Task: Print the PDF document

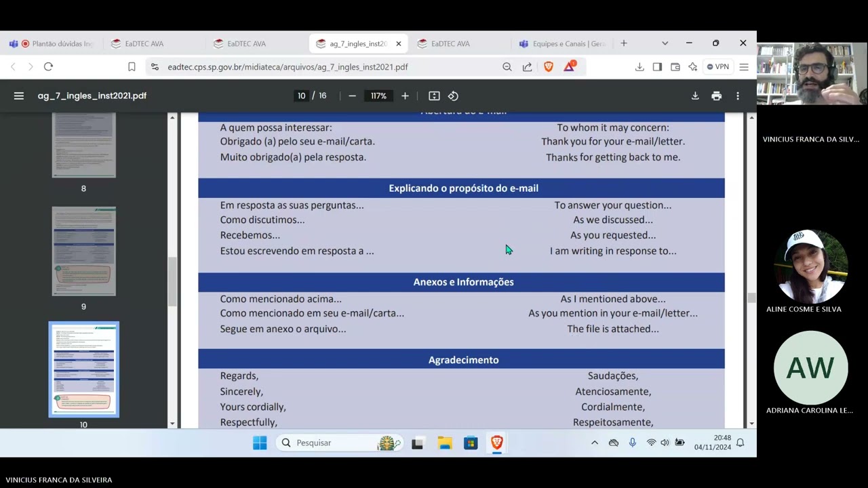Action: pyautogui.click(x=716, y=96)
